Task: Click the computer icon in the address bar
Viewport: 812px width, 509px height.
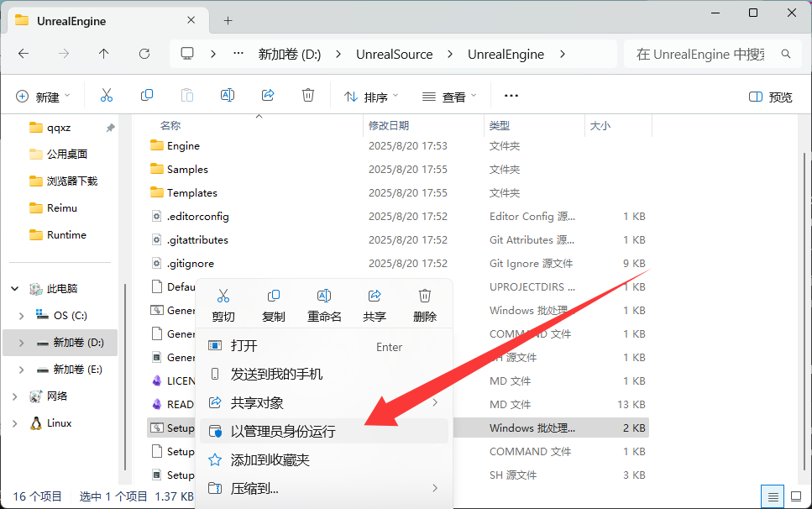Action: coord(187,54)
